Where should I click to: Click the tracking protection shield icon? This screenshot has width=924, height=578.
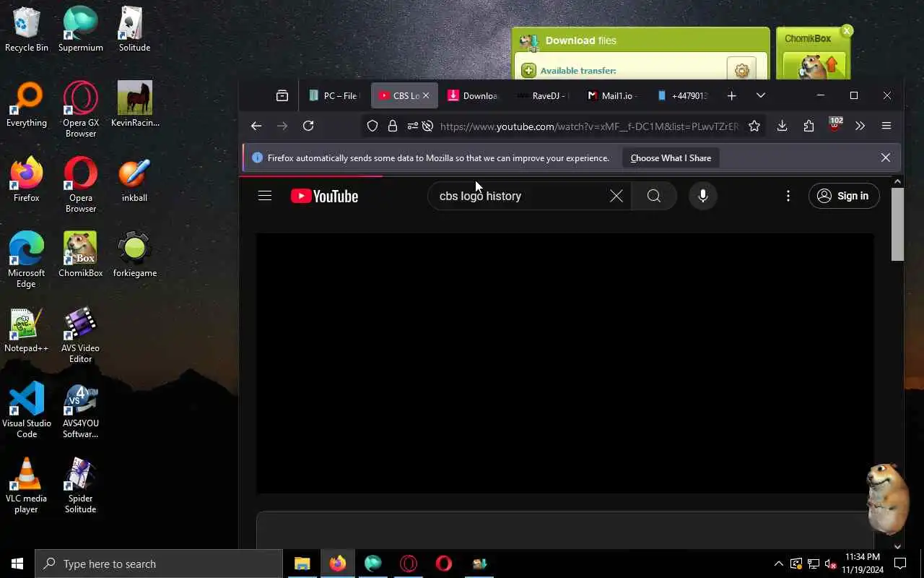coord(372,126)
